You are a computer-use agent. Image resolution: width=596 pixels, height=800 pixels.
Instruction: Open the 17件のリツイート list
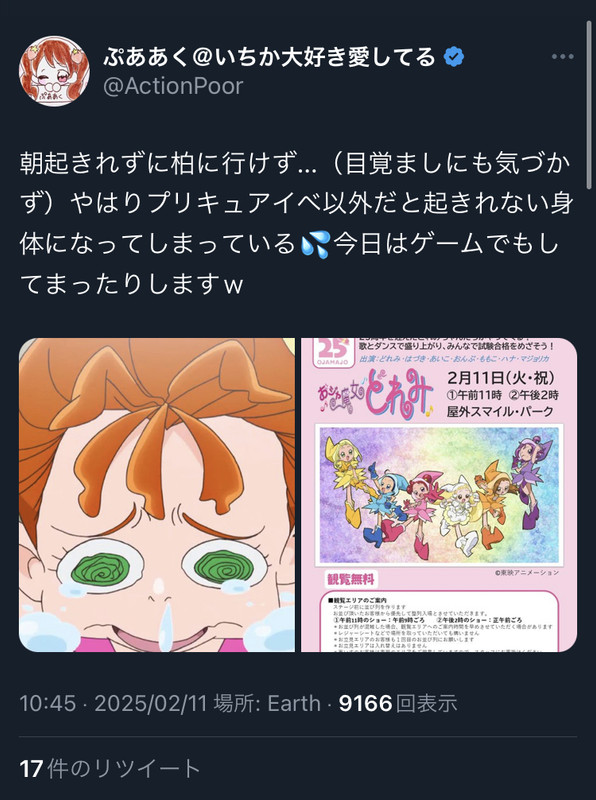(x=110, y=768)
